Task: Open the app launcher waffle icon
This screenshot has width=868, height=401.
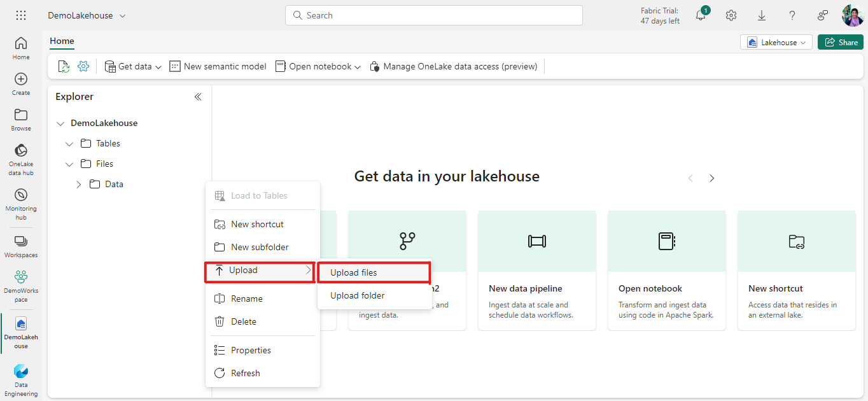Action: [x=21, y=15]
